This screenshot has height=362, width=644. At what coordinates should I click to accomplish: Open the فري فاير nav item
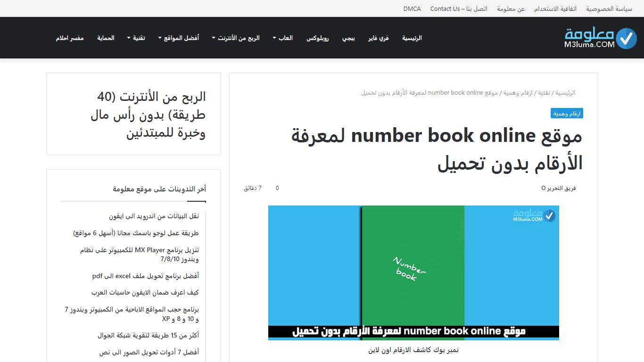pyautogui.click(x=378, y=38)
